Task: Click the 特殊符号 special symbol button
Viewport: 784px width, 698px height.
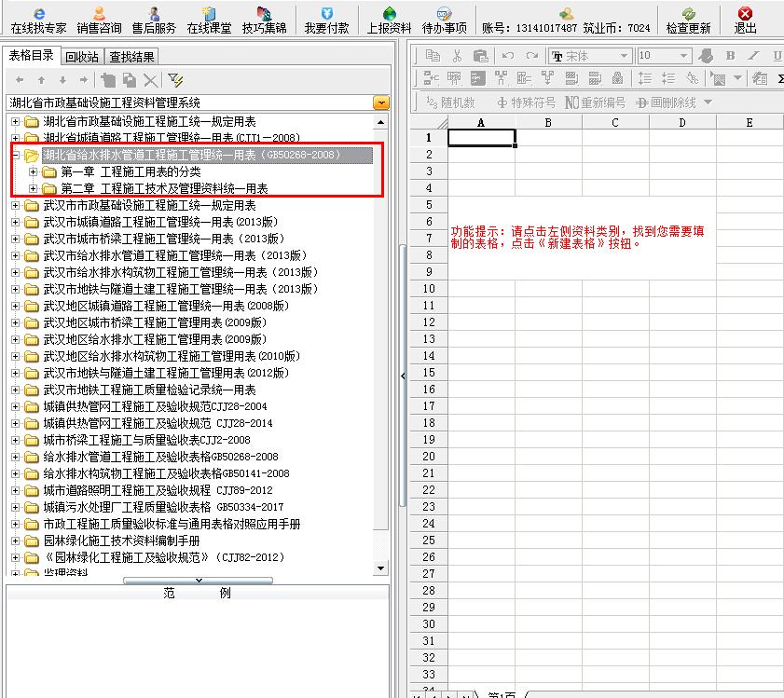Action: (x=527, y=103)
